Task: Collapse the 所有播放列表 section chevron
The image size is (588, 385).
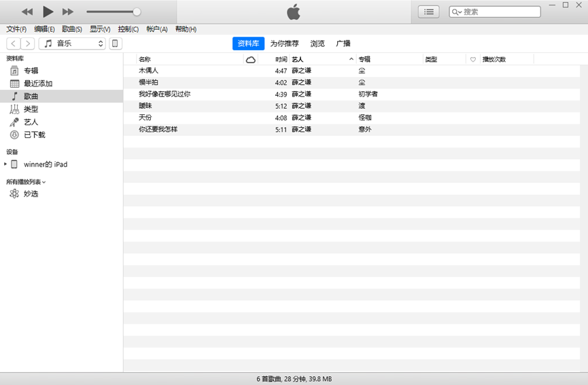Action: tap(44, 182)
